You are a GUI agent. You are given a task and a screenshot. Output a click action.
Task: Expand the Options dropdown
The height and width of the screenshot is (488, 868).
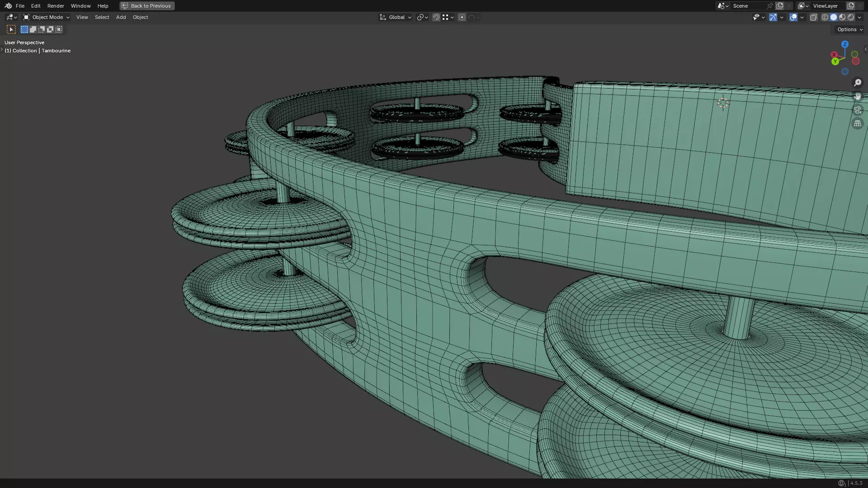click(x=849, y=29)
